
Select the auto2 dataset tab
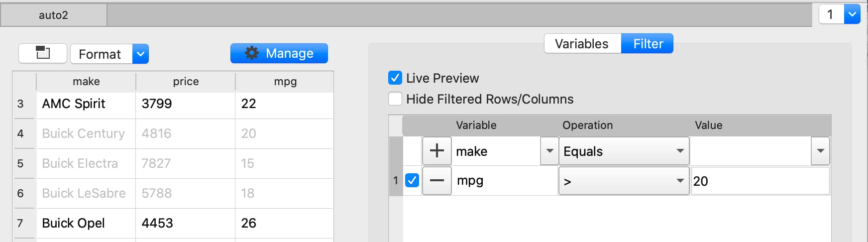(54, 15)
